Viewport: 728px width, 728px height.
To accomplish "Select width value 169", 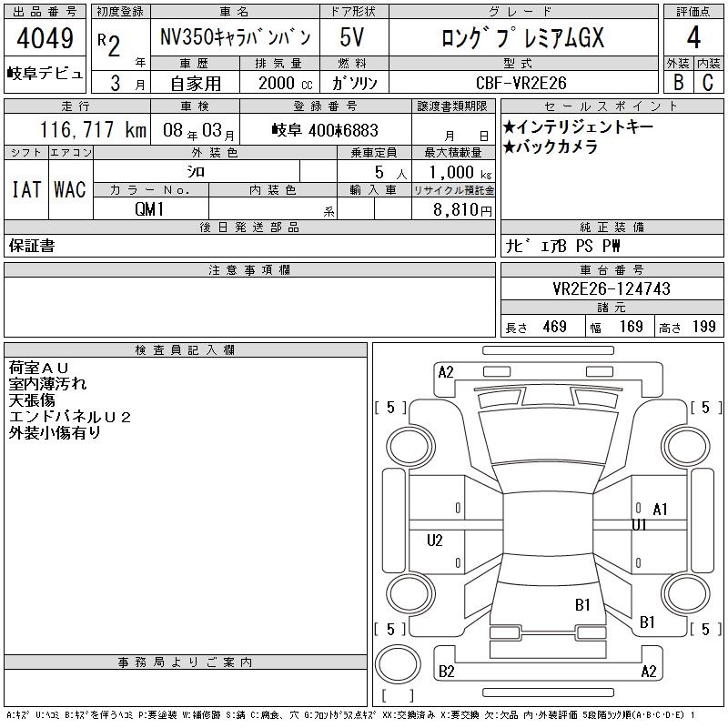I will pyautogui.click(x=631, y=327).
